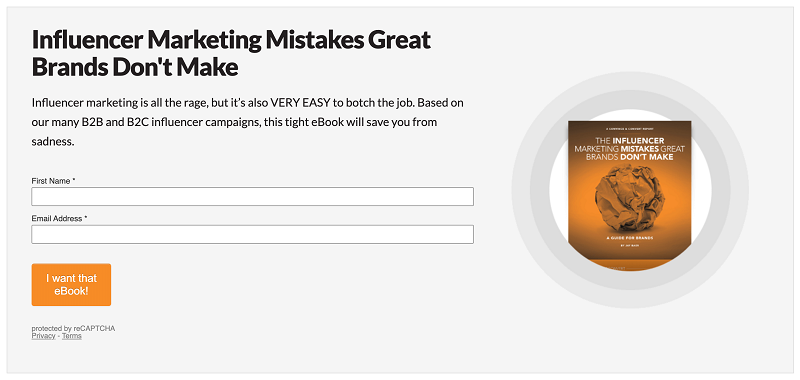Image resolution: width=800 pixels, height=380 pixels.
Task: Select the protected by reCAPTCHA text
Action: pos(73,328)
